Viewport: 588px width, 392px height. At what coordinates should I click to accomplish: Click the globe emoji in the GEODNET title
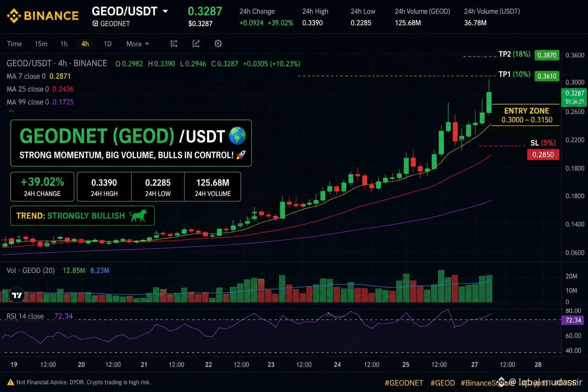237,136
